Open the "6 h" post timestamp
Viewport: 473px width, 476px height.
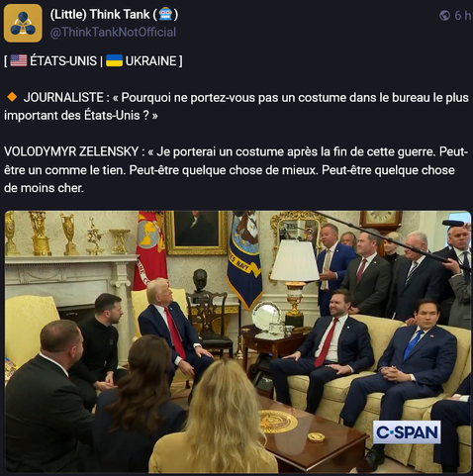pos(462,16)
